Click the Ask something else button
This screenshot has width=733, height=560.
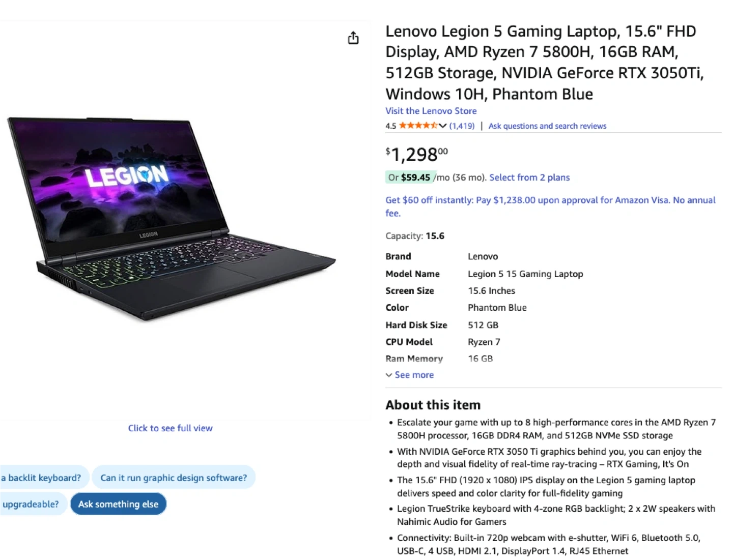118,504
